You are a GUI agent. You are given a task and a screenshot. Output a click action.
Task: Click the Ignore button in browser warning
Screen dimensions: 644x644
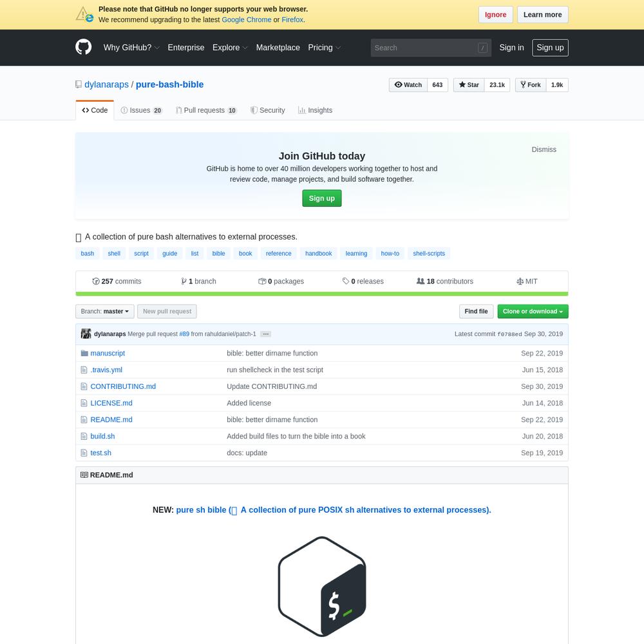coord(495,15)
